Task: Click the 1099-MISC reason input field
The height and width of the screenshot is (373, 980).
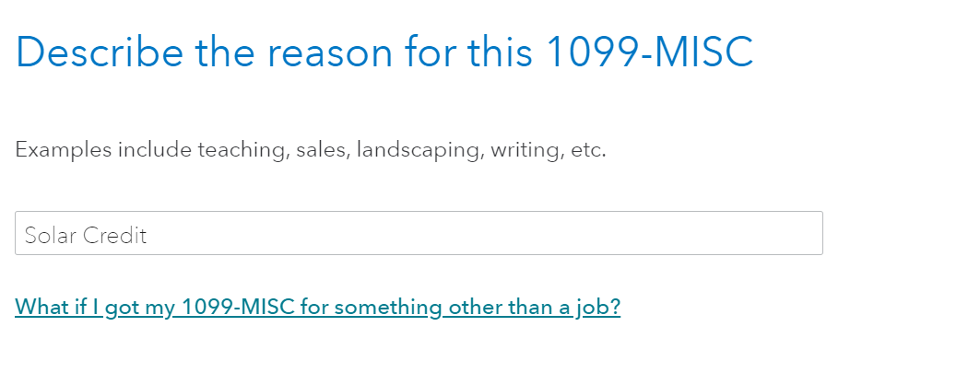Action: coord(419,234)
